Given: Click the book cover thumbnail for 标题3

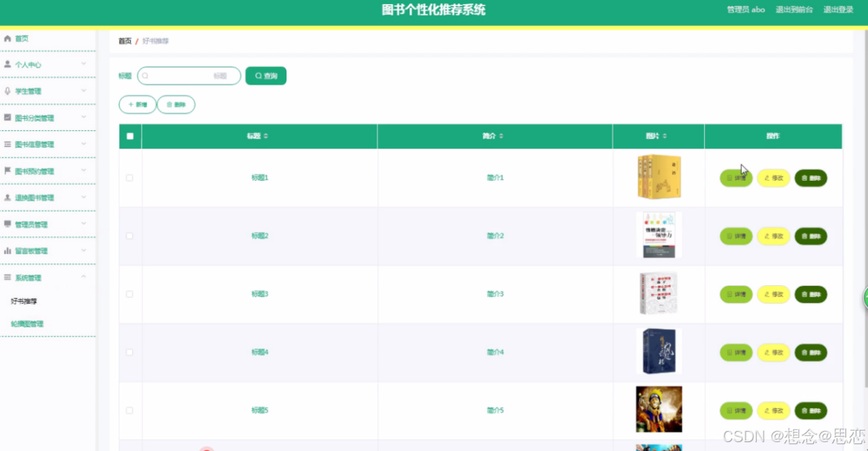Looking at the screenshot, I should tap(659, 293).
